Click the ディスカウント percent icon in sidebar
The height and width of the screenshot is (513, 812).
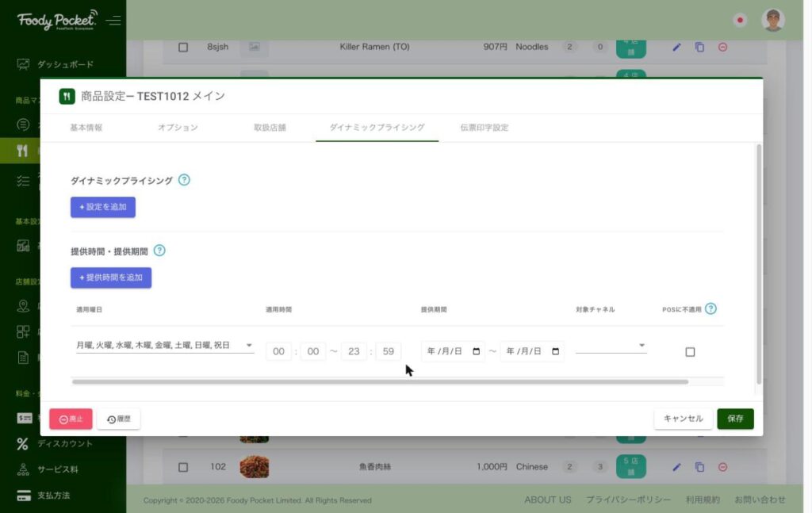coord(22,444)
